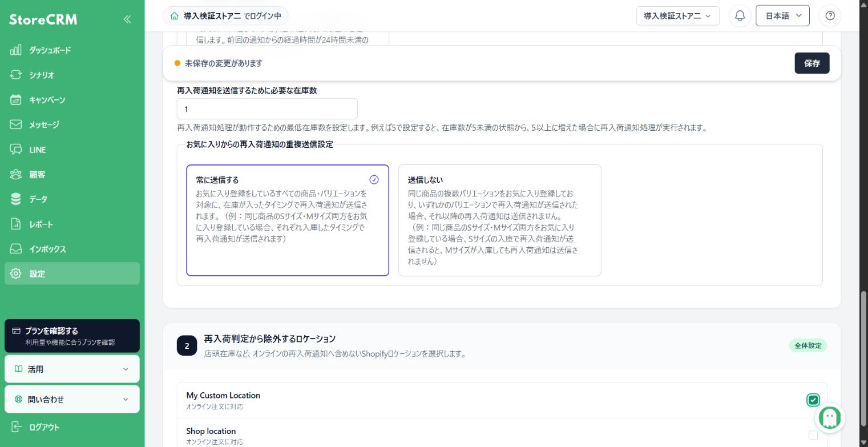The height and width of the screenshot is (447, 868).
Task: Click the 在庫数 input field
Action: tap(267, 109)
